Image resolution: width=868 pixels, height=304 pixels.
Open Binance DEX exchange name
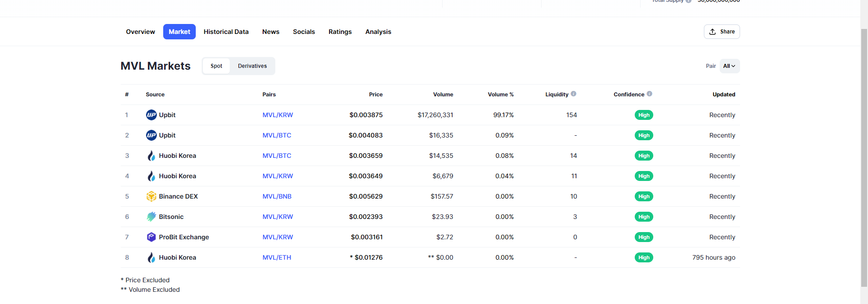[178, 196]
